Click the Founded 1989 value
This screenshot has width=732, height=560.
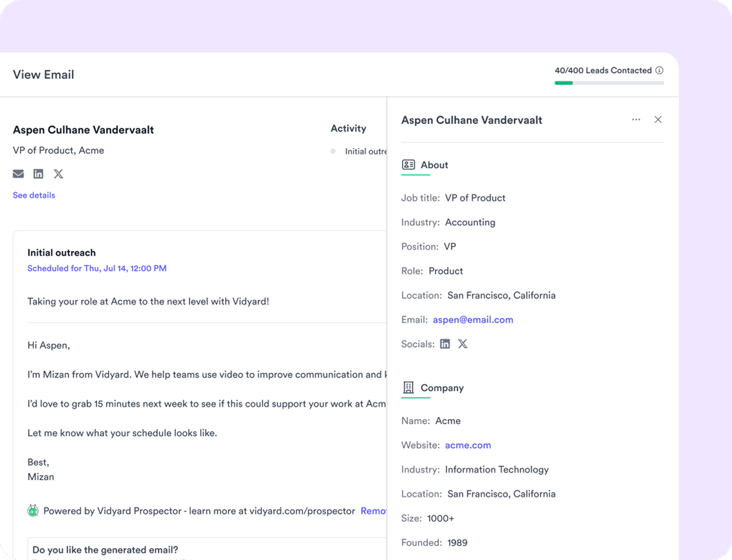click(457, 542)
